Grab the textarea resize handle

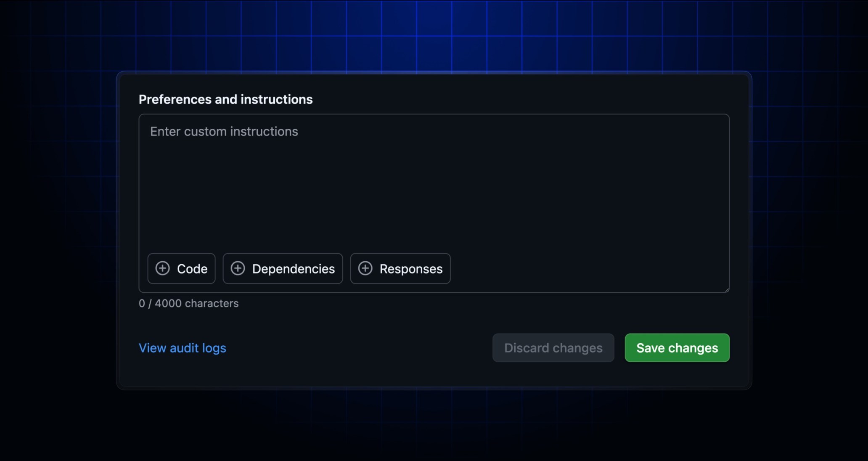(726, 289)
